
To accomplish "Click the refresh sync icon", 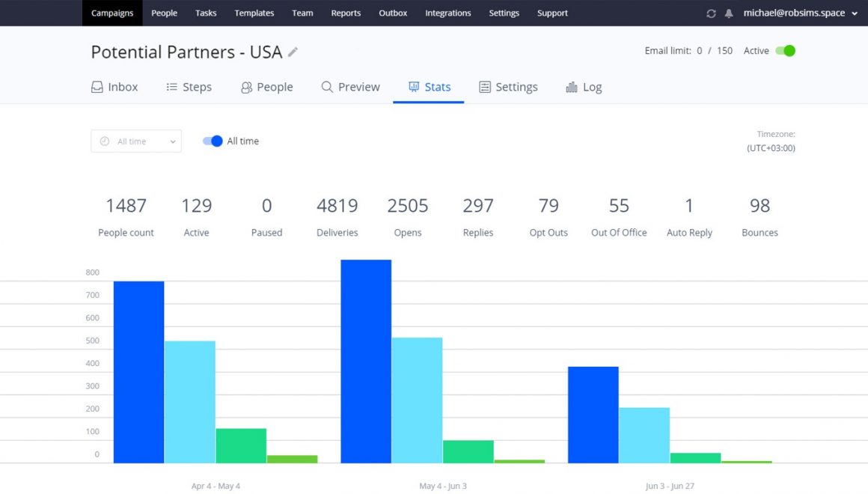I will tap(711, 13).
